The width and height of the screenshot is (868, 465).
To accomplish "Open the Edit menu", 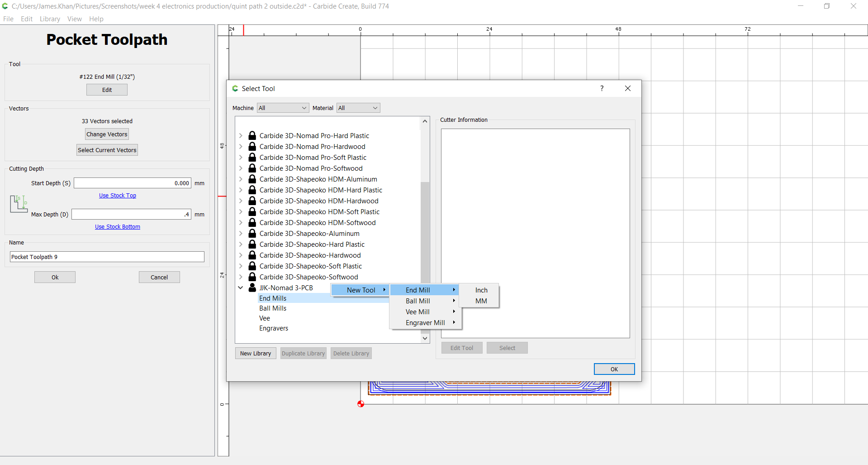I will coord(27,19).
